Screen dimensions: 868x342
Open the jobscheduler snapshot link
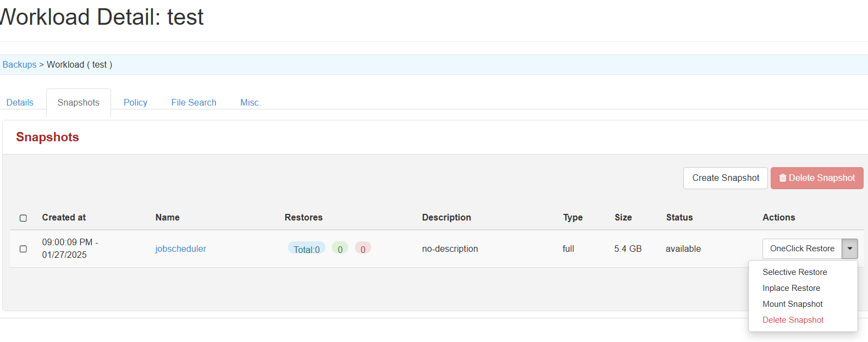180,249
